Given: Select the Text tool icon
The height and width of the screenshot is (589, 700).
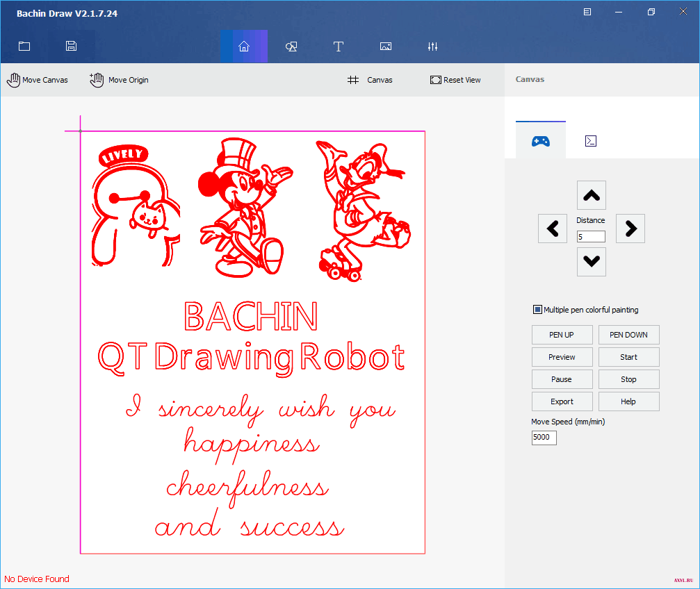Looking at the screenshot, I should coord(339,47).
